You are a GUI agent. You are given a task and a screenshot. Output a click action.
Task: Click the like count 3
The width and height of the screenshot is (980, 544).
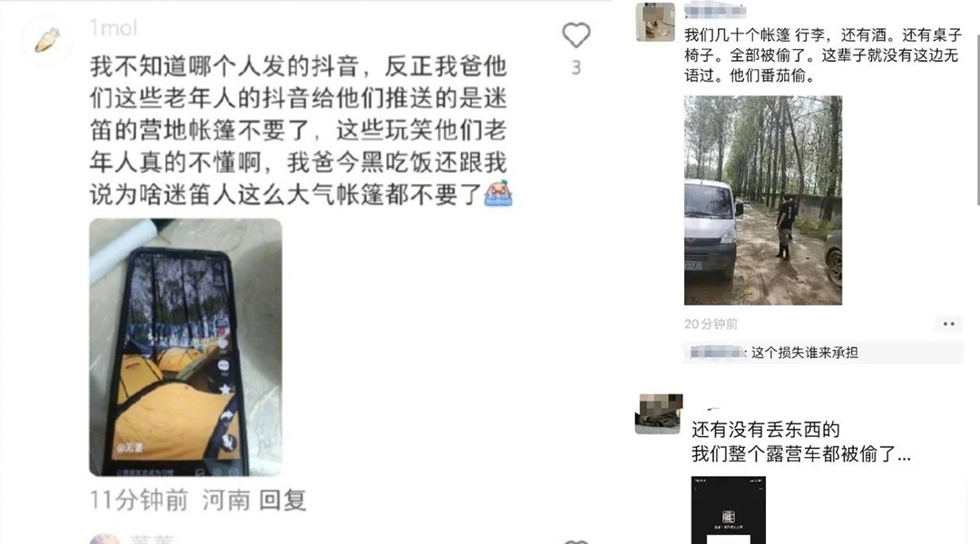(576, 67)
